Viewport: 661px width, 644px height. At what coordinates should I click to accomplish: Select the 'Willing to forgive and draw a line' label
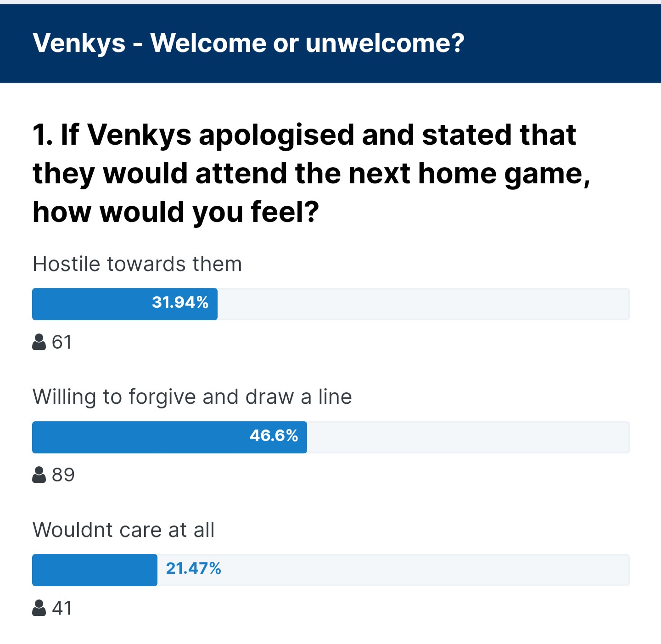point(192,397)
